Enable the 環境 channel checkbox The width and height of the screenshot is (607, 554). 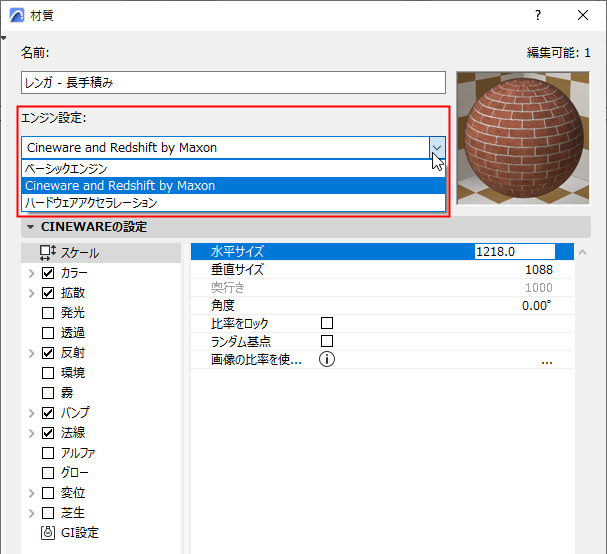click(x=48, y=373)
